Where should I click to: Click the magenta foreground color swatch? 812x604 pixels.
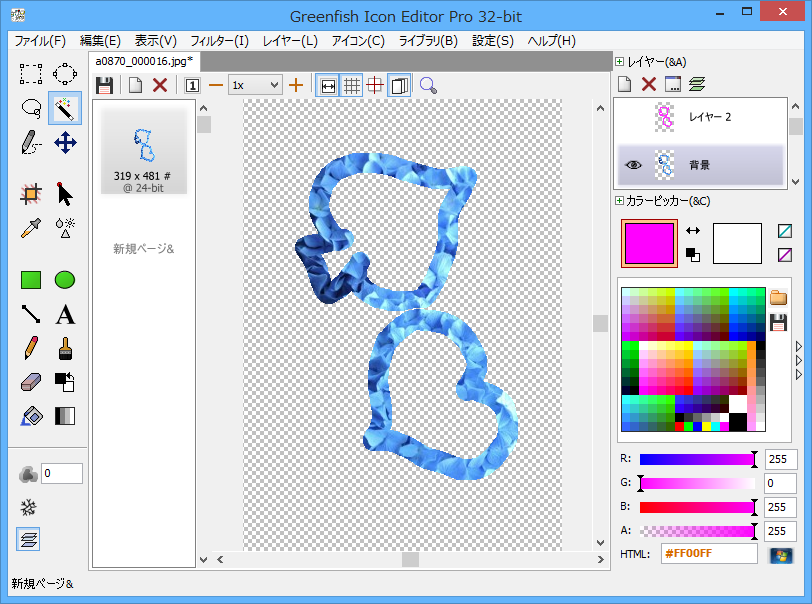pyautogui.click(x=649, y=243)
